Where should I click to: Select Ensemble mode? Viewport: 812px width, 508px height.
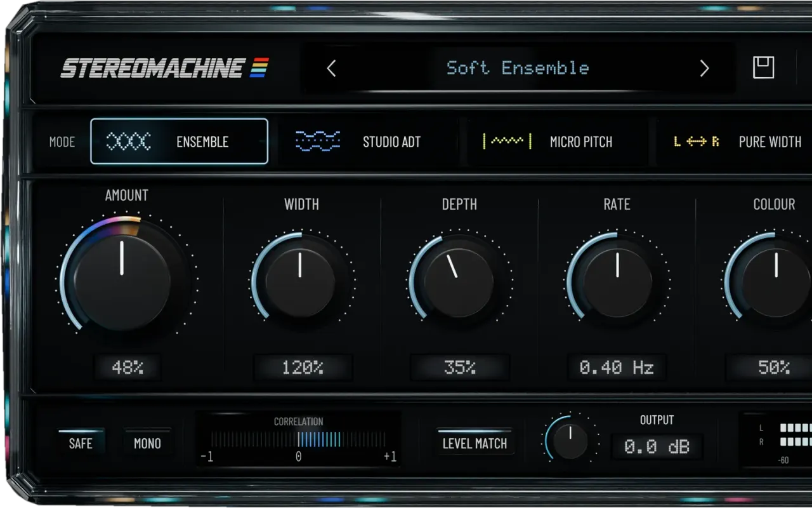pyautogui.click(x=179, y=141)
